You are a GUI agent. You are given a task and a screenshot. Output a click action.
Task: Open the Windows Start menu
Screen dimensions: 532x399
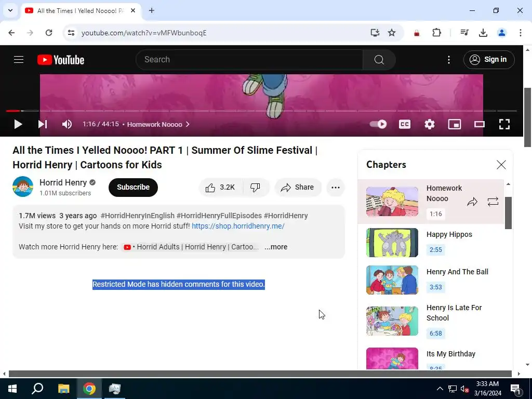point(12,389)
